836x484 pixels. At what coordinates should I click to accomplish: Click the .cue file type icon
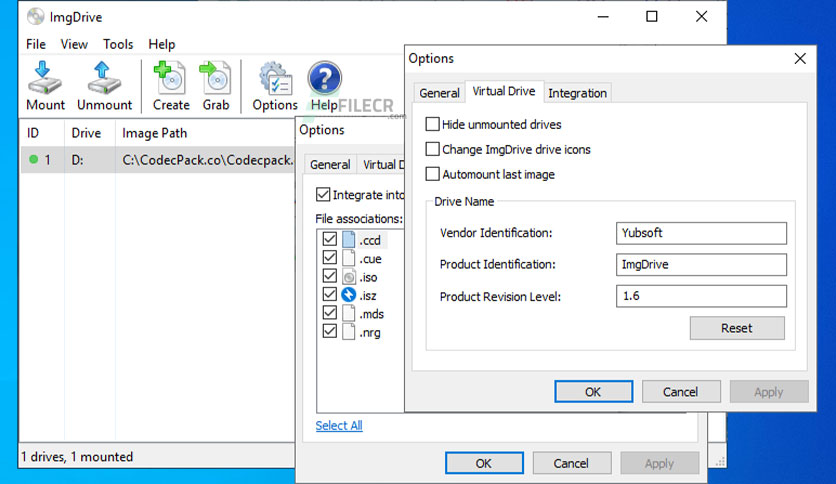[348, 259]
